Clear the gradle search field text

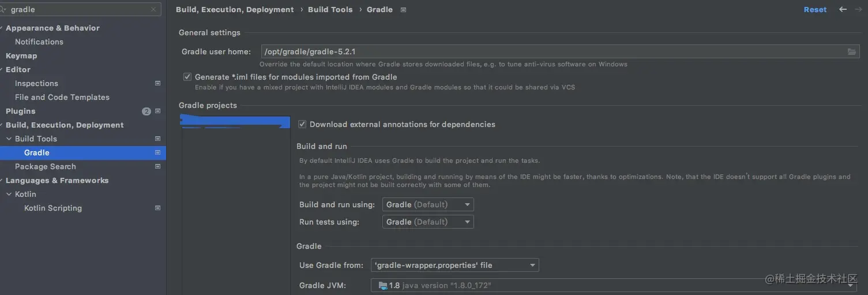pyautogui.click(x=153, y=9)
